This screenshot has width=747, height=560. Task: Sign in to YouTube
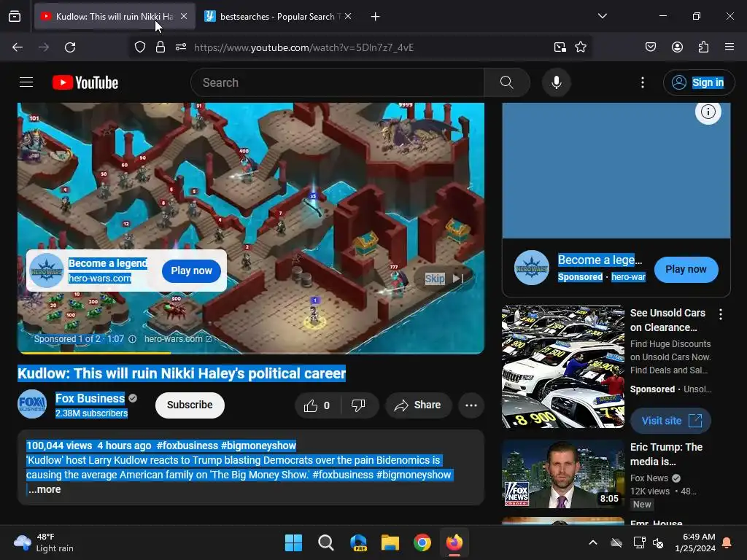[699, 83]
